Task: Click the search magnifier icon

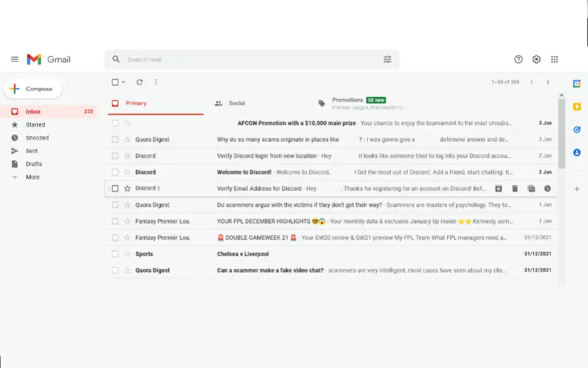Action: point(116,59)
